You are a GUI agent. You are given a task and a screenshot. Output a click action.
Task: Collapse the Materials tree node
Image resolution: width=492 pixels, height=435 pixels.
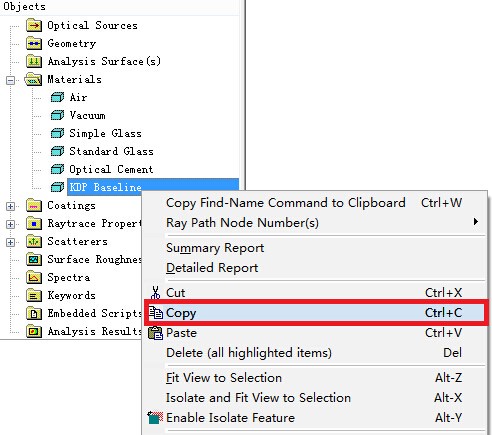click(11, 80)
